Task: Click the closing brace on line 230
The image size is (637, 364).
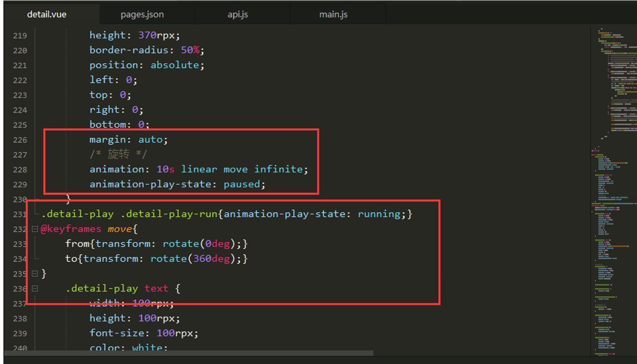Action: (x=68, y=199)
